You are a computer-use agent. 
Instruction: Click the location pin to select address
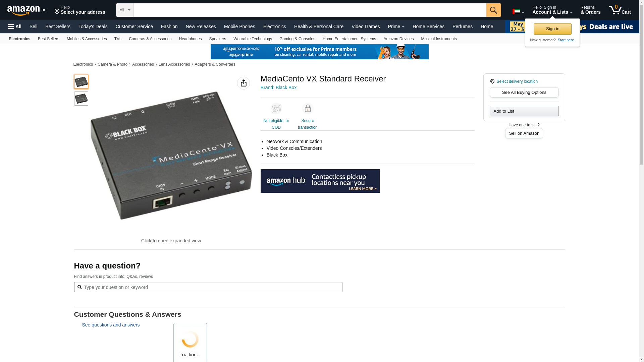(57, 12)
